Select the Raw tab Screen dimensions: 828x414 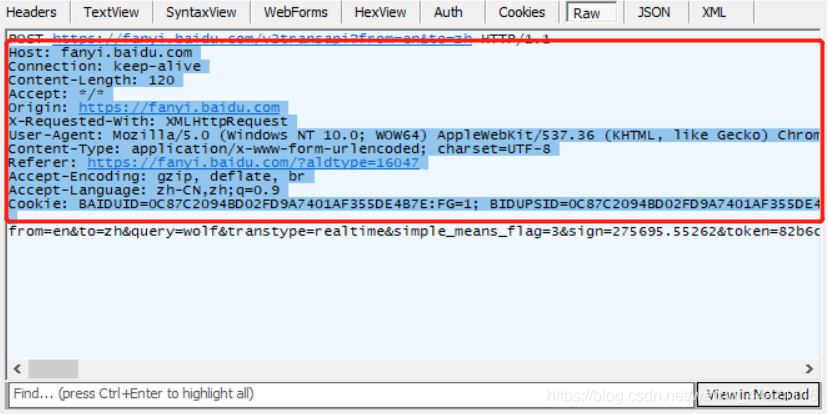point(591,13)
